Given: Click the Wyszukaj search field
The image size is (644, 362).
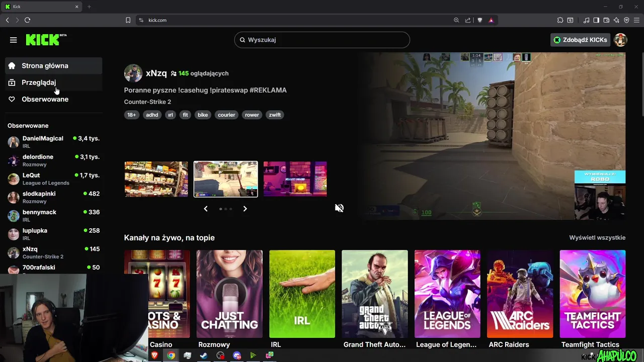Looking at the screenshot, I should (322, 40).
